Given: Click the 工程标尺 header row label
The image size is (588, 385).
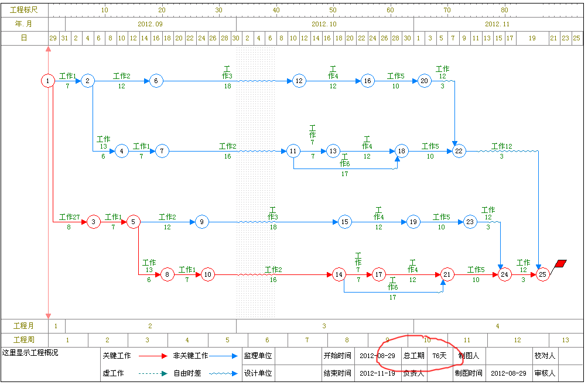Looking at the screenshot, I should 23,10.
